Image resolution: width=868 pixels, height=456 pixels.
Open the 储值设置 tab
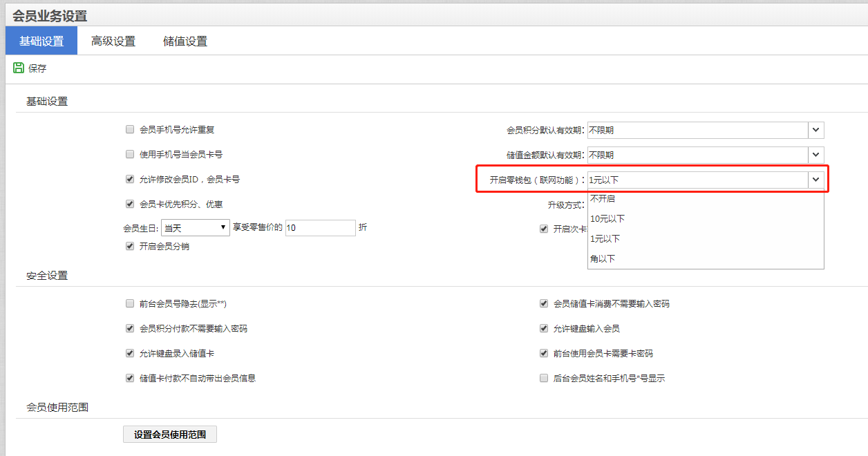tap(185, 41)
